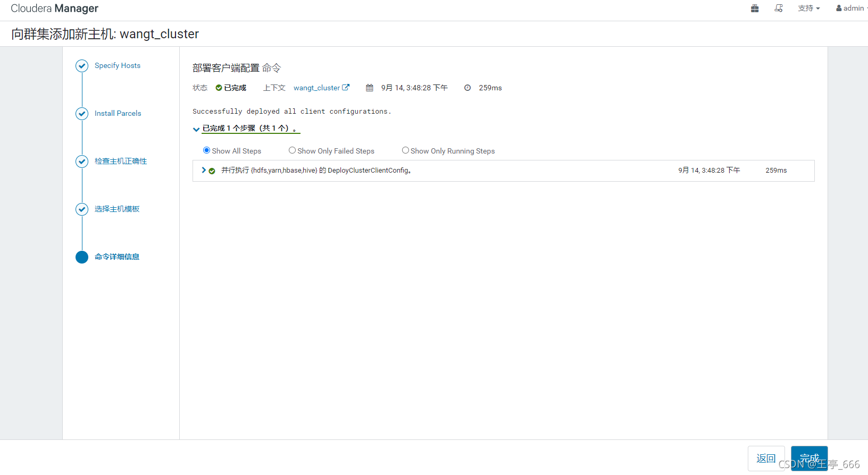The image size is (868, 475).
Task: Click the 选择主机模板 step checkmark circle
Action: (x=82, y=209)
